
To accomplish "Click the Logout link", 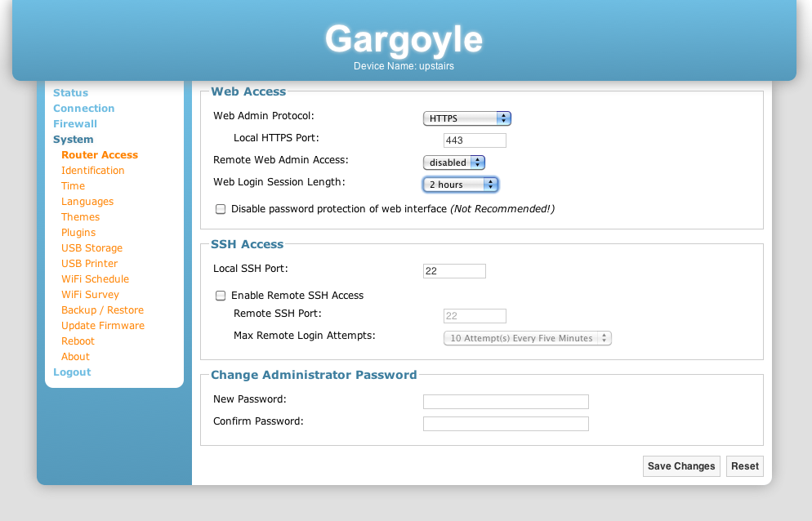I will [72, 372].
